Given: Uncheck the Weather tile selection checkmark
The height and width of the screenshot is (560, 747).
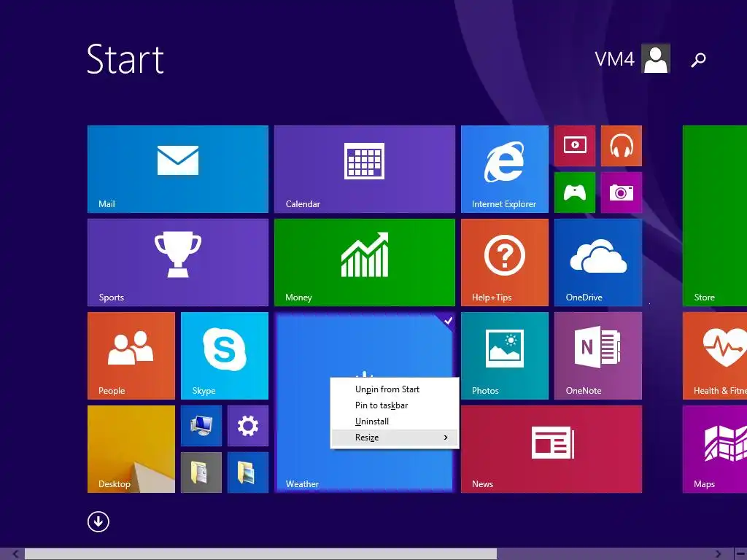Looking at the screenshot, I should [448, 321].
